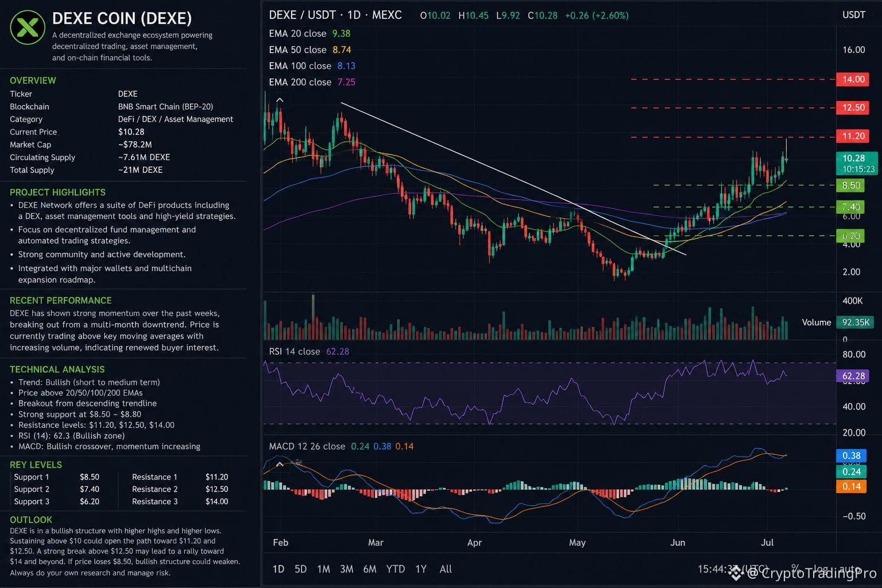Select the 5D range button
The image size is (882, 588).
[x=300, y=569]
